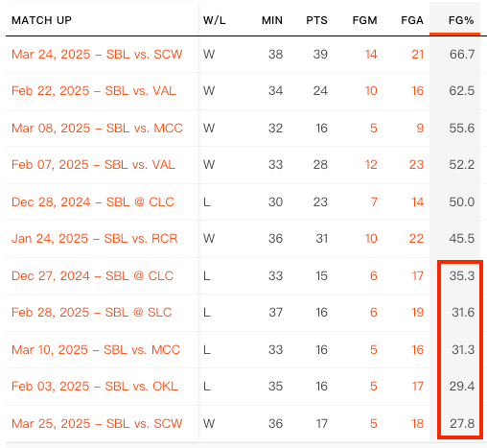Image resolution: width=487 pixels, height=448 pixels.
Task: Open Dec 28, 2024 SBL @ CLC game
Action: (x=93, y=202)
